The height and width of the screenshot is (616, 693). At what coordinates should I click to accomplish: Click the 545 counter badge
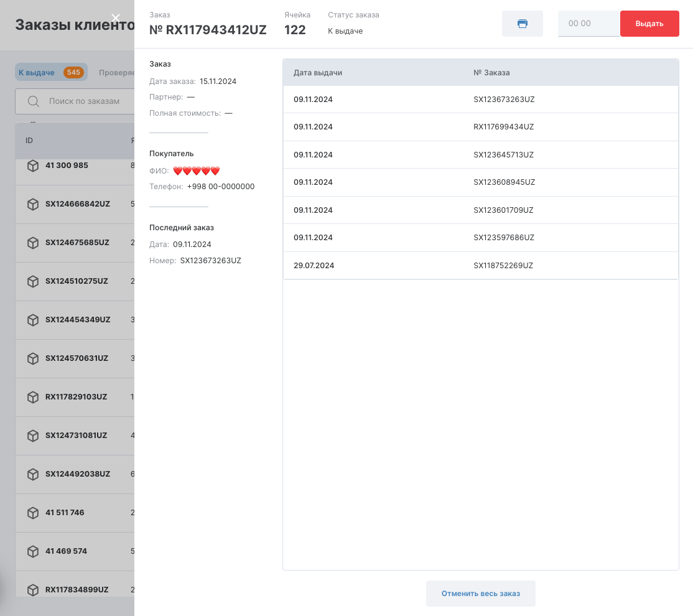click(x=74, y=72)
